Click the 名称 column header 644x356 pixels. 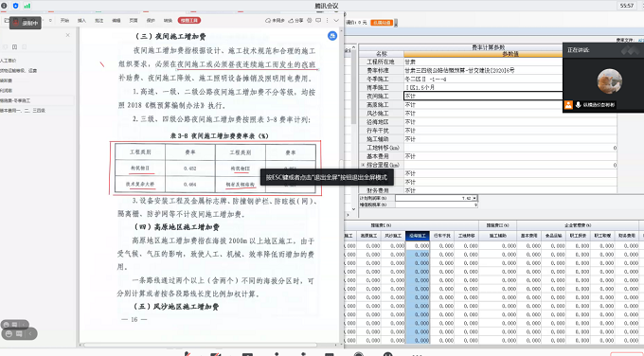tap(382, 54)
